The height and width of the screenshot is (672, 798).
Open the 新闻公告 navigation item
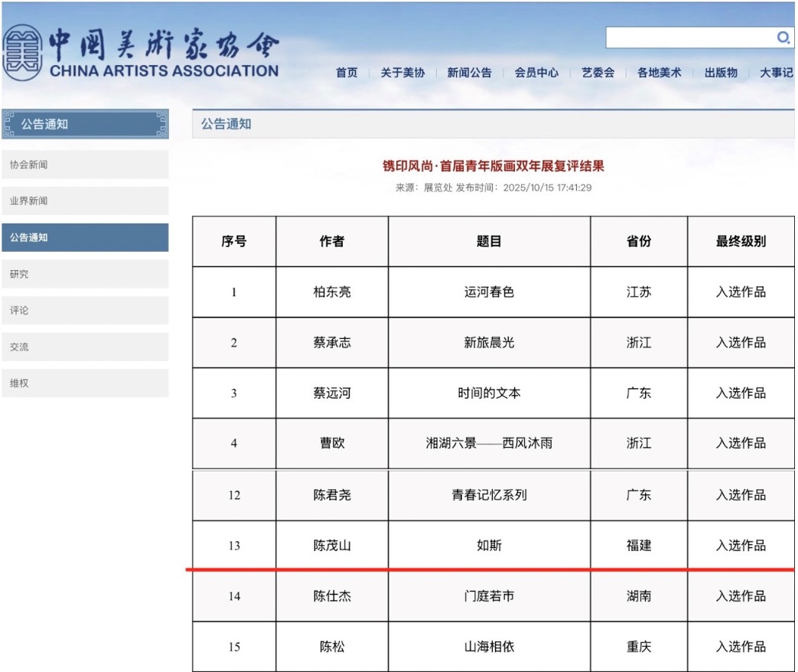tap(469, 73)
